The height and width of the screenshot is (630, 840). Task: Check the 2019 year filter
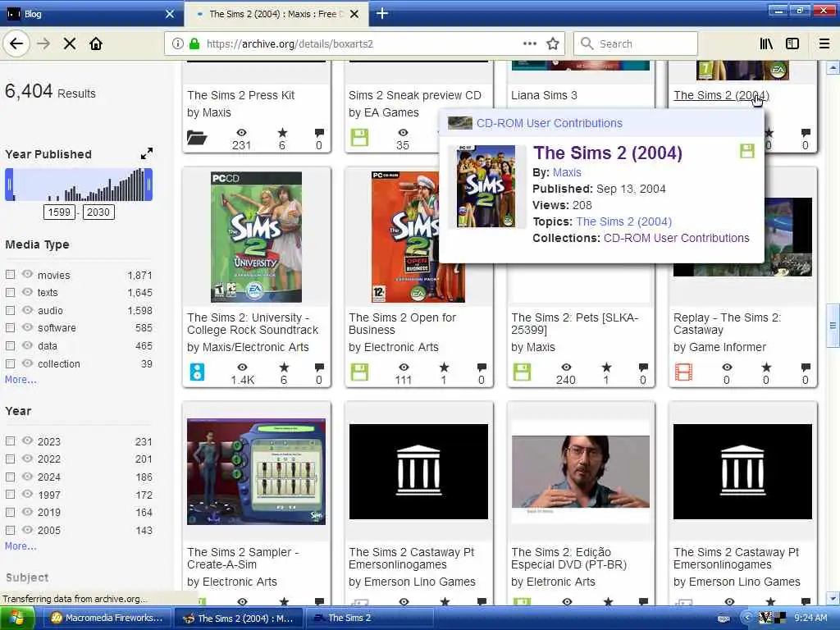tap(10, 512)
